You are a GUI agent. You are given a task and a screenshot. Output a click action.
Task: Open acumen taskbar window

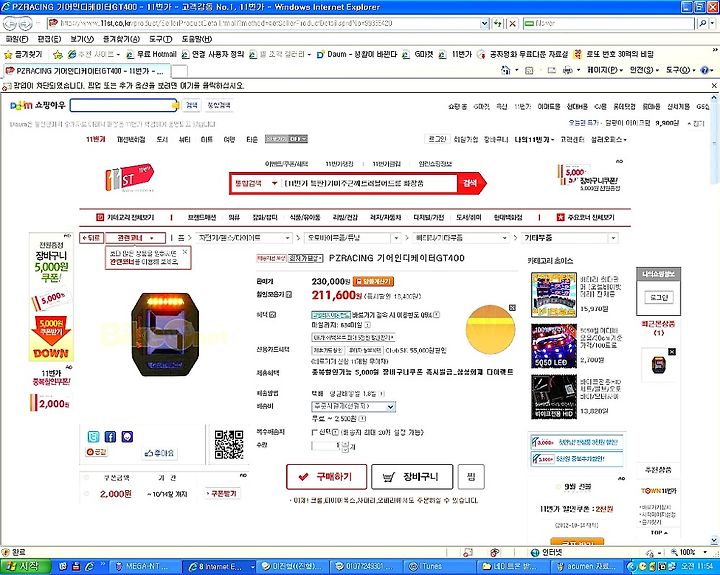tap(587, 567)
